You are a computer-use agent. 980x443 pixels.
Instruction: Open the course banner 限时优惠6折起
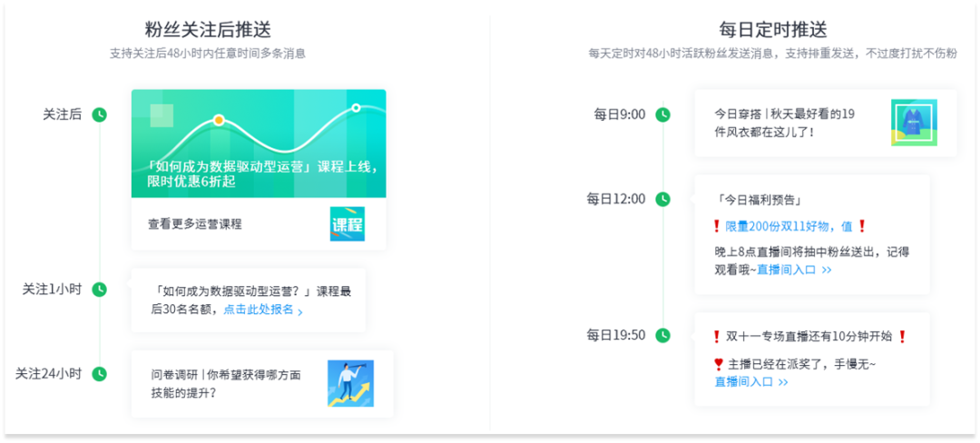[259, 143]
